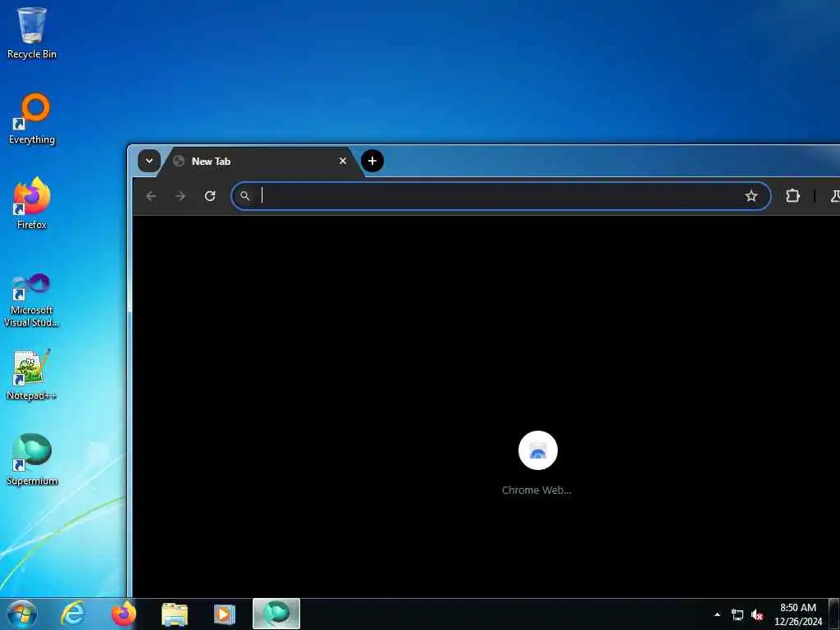
Task: Open Windows Media Player from taskbar
Action: (225, 614)
